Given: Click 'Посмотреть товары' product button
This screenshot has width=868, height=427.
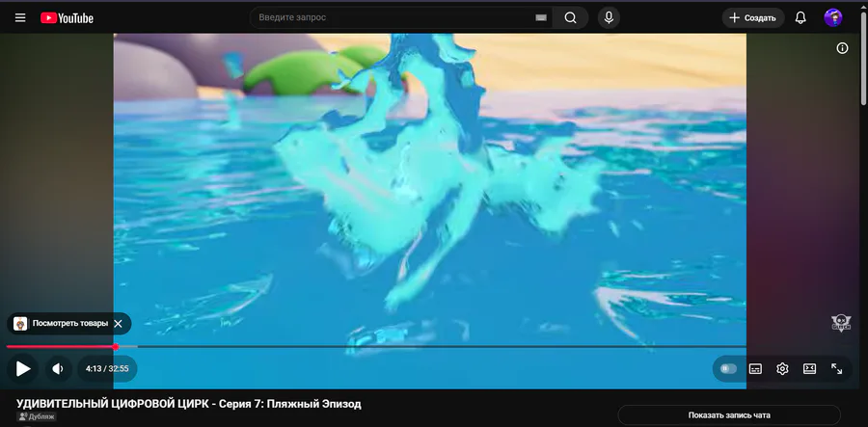Looking at the screenshot, I should point(62,324).
